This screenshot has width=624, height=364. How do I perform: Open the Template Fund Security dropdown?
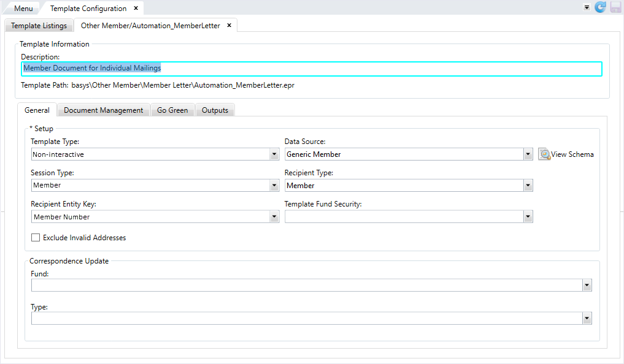coord(528,217)
